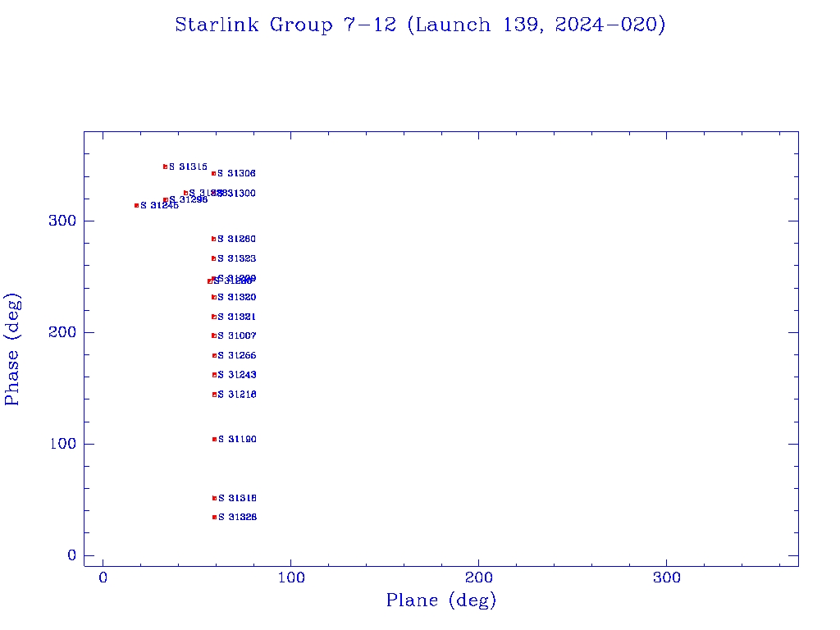Select the S 31190 satellite marker
Screen dimensions: 840x630
(214, 439)
